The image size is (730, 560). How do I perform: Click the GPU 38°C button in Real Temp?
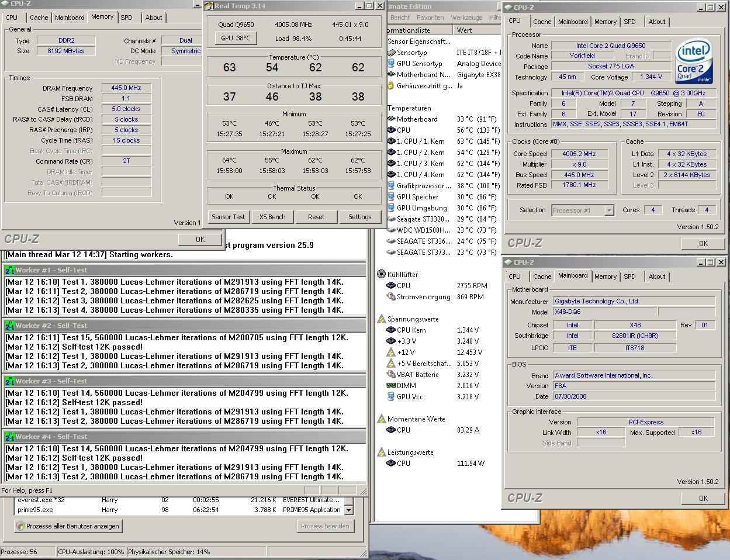coord(236,38)
